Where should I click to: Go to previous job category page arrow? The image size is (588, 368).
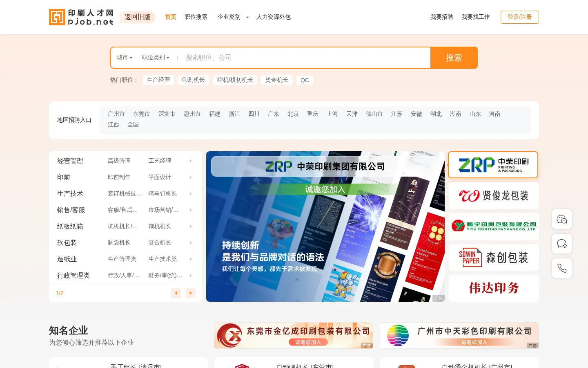(176, 293)
